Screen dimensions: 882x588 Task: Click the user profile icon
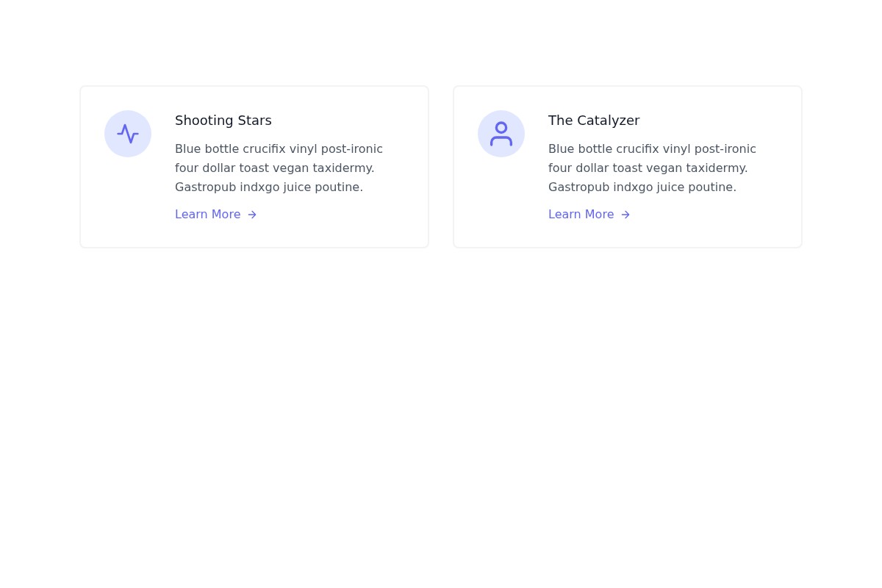point(501,134)
